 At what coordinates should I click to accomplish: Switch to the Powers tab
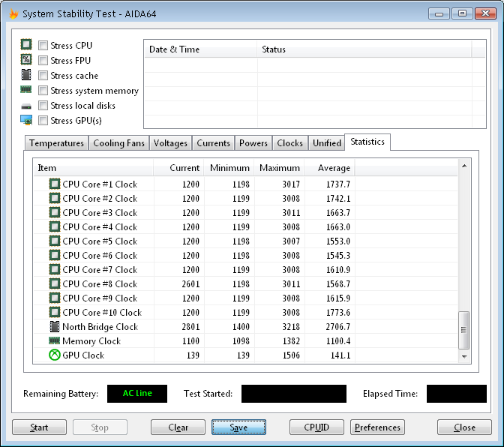coord(253,143)
